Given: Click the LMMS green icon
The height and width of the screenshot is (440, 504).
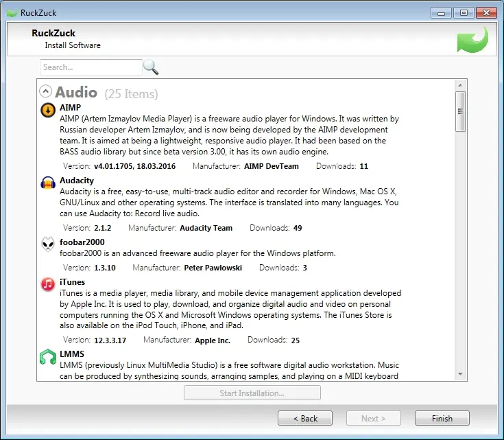Looking at the screenshot, I should [x=48, y=357].
